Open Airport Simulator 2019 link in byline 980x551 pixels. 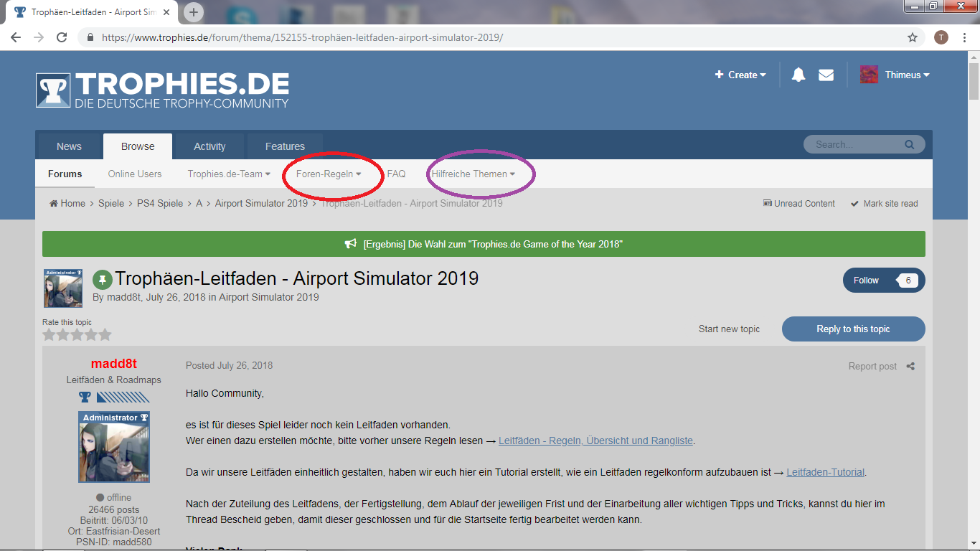(x=269, y=297)
